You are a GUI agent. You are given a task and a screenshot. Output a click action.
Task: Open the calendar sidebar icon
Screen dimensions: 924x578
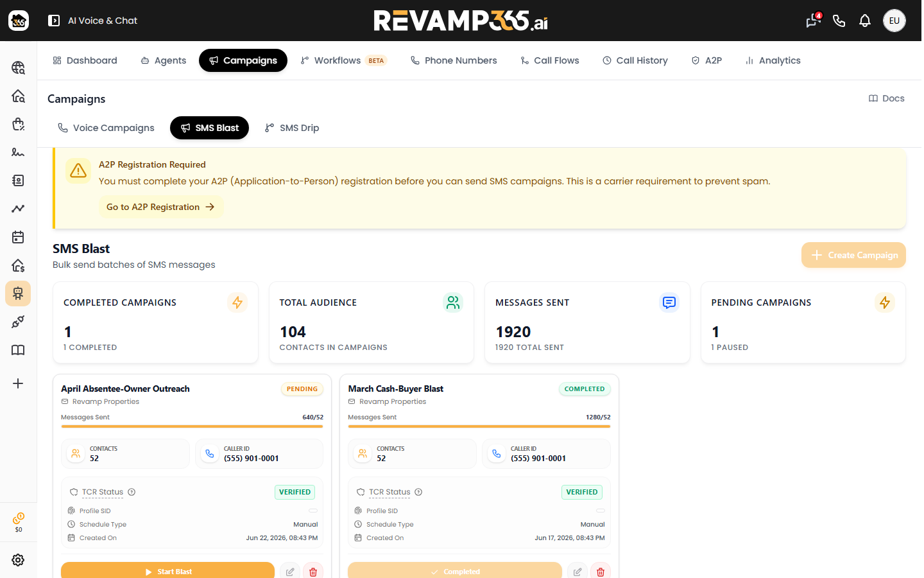(18, 237)
